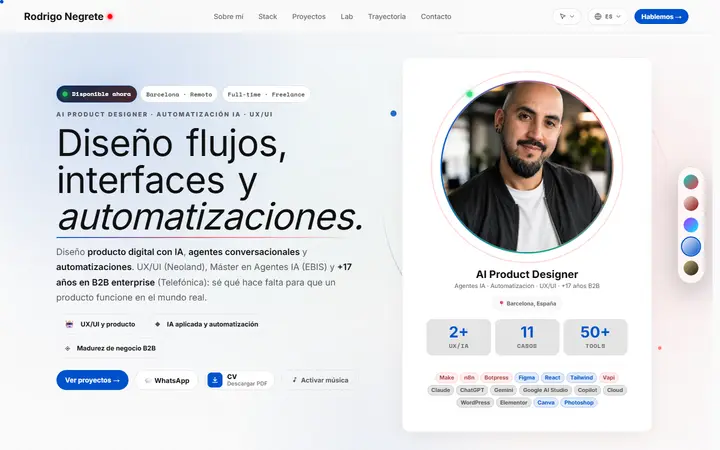Image resolution: width=720 pixels, height=450 pixels.
Task: Click the Copilot tool tag
Action: [587, 390]
